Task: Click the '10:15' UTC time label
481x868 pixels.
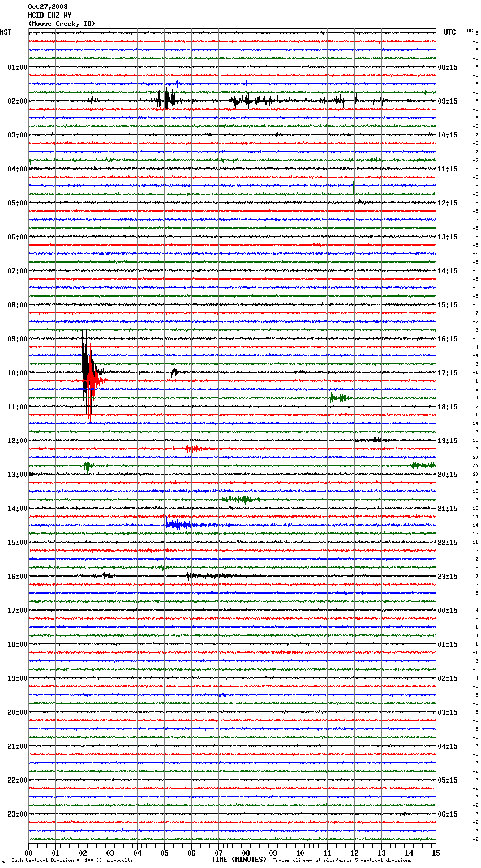Action: tap(448, 135)
